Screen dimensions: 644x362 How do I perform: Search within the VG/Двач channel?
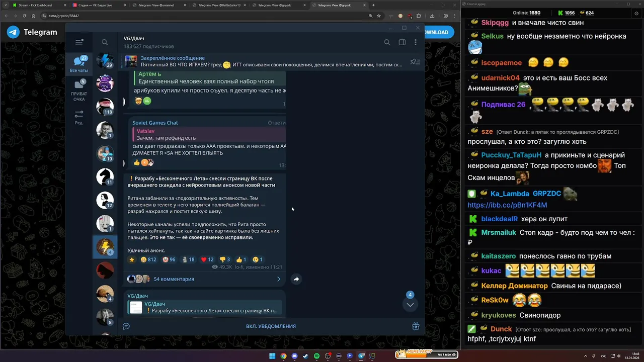387,42
